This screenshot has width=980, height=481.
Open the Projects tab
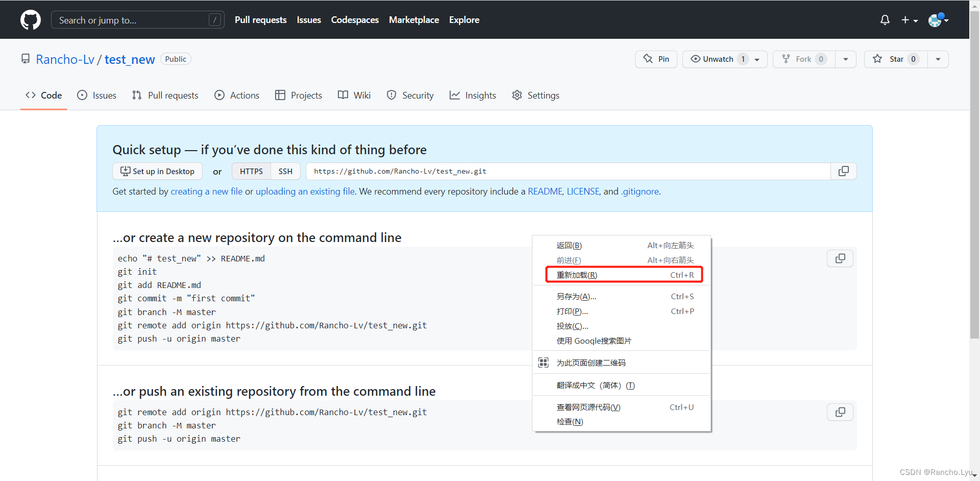(x=299, y=95)
